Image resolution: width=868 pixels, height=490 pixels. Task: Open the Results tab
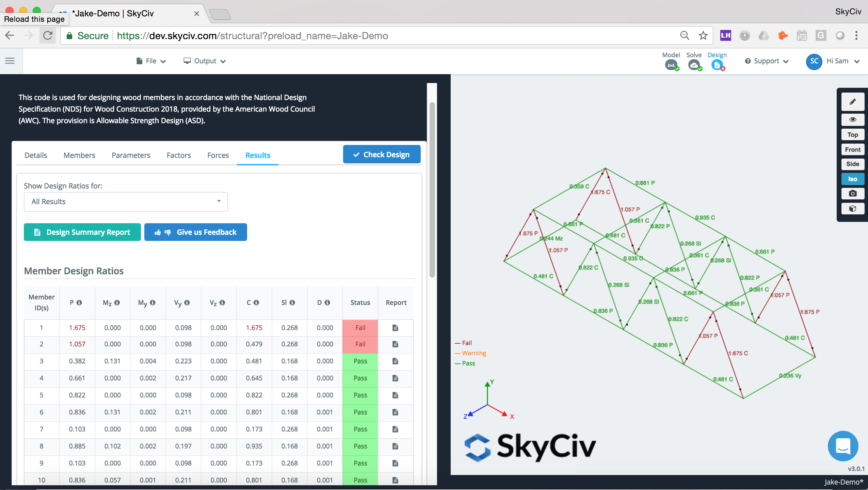pos(258,155)
